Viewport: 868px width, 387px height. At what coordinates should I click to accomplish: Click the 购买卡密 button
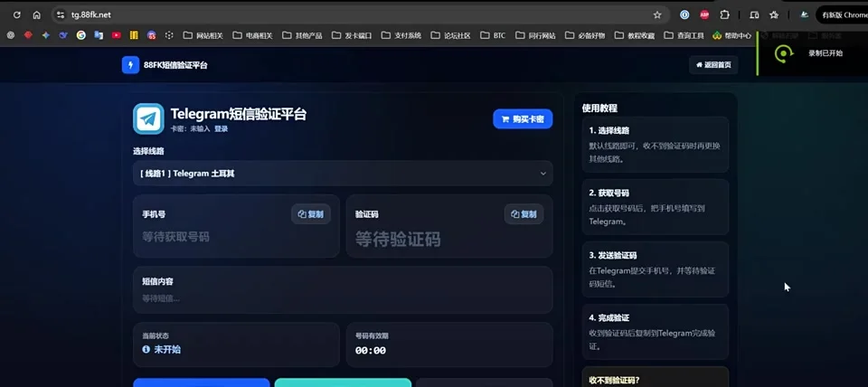pos(523,118)
